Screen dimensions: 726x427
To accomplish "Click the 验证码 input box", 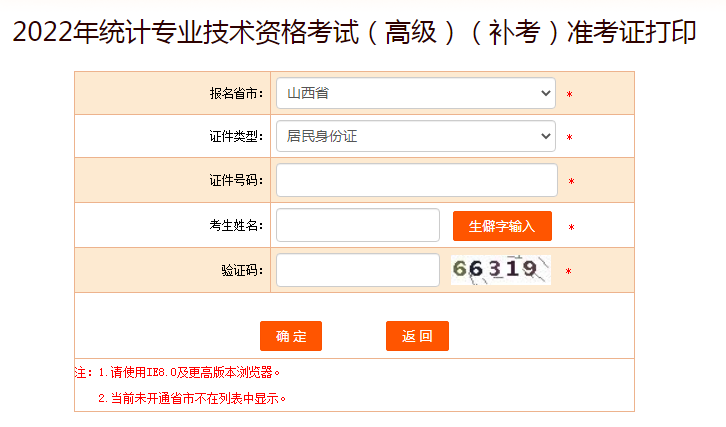I will (x=357, y=270).
